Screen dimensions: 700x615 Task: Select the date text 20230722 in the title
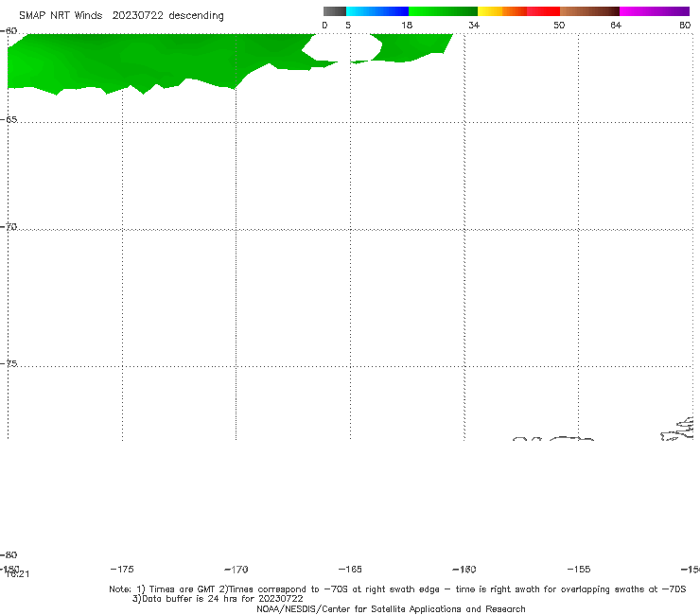(137, 15)
